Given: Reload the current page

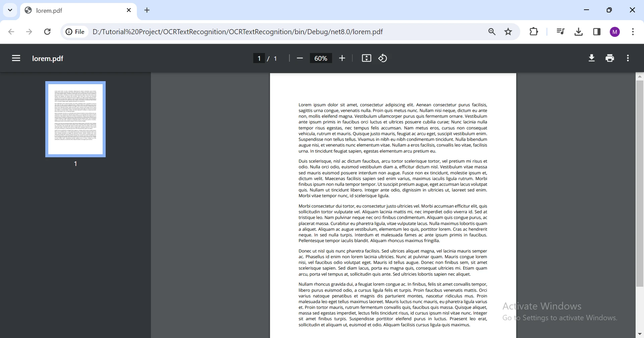Looking at the screenshot, I should point(47,32).
